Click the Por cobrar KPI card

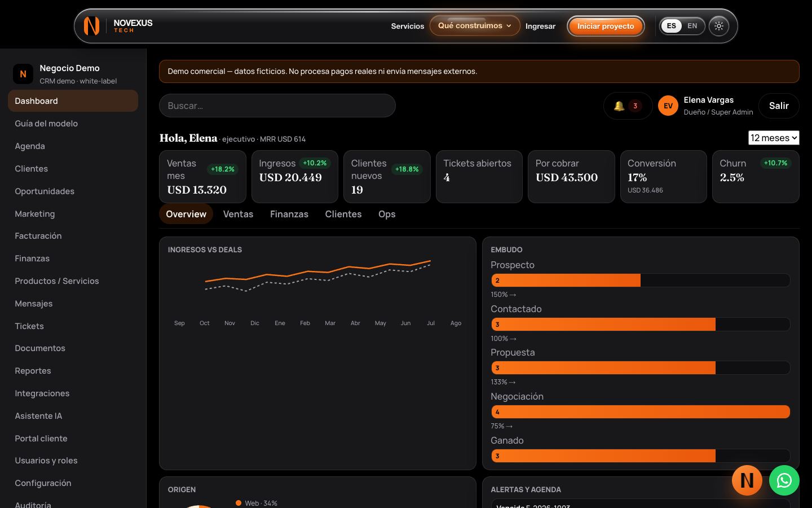point(571,177)
